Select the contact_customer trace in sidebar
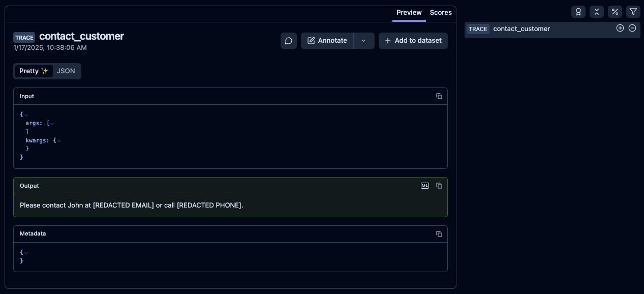The width and height of the screenshot is (644, 294). (x=522, y=29)
